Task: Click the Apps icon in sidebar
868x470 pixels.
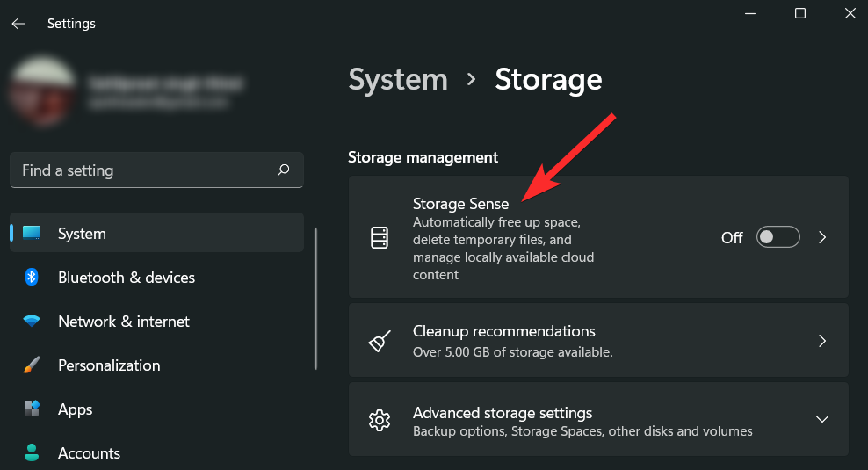Action: pyautogui.click(x=32, y=409)
